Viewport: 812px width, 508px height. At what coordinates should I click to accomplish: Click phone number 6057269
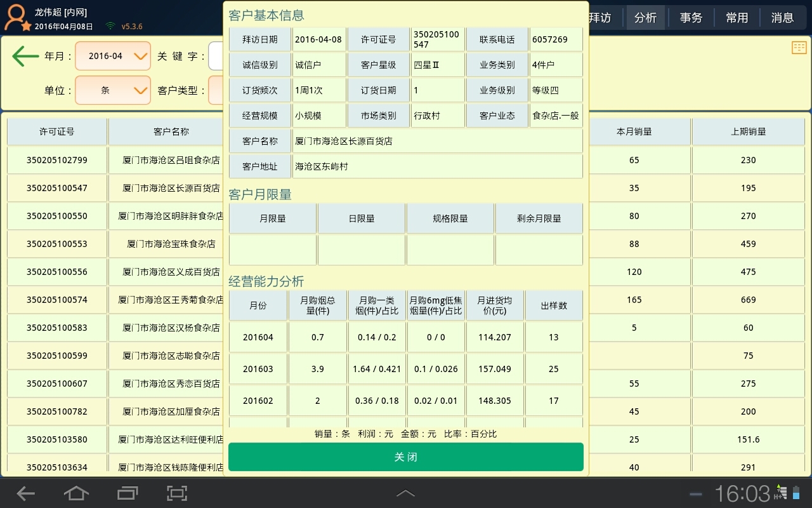point(550,39)
